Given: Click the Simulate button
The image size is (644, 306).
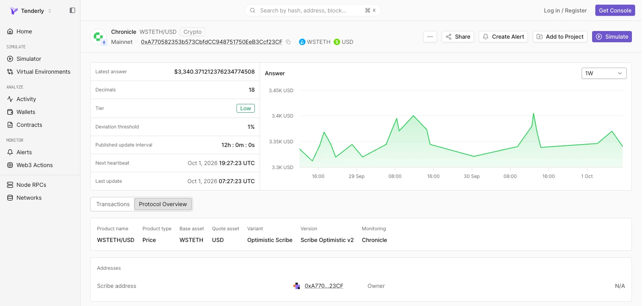Looking at the screenshot, I should [612, 37].
